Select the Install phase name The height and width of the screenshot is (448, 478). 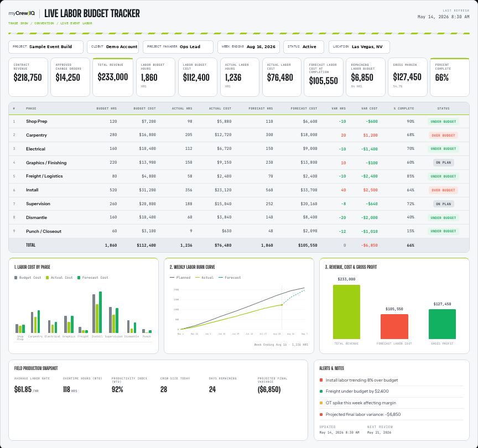click(32, 190)
